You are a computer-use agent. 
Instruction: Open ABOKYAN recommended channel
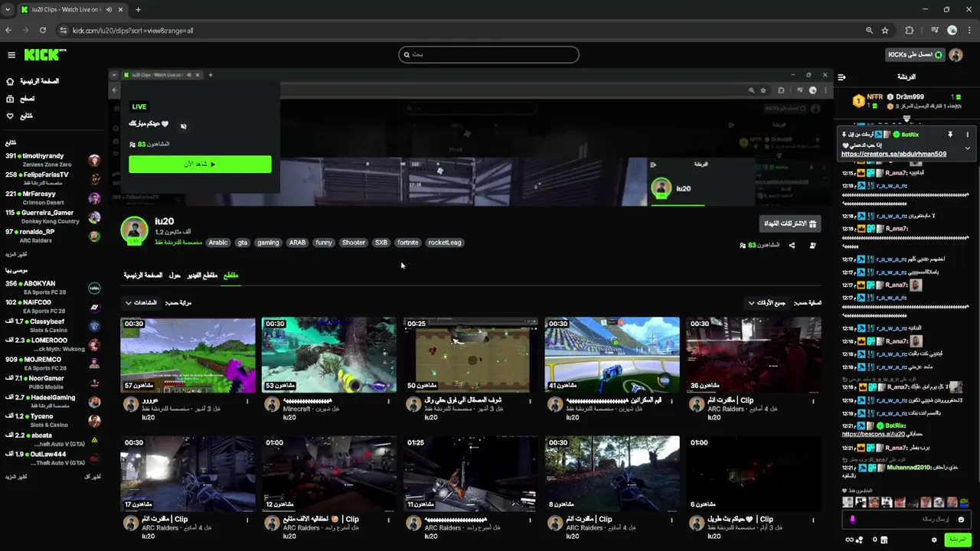click(53, 287)
